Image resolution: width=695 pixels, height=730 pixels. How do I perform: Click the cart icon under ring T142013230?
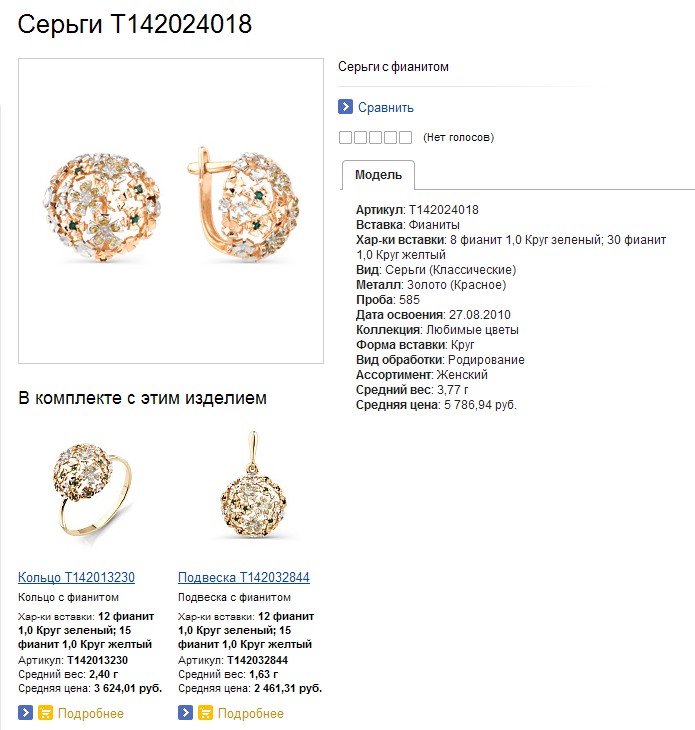tap(45, 713)
